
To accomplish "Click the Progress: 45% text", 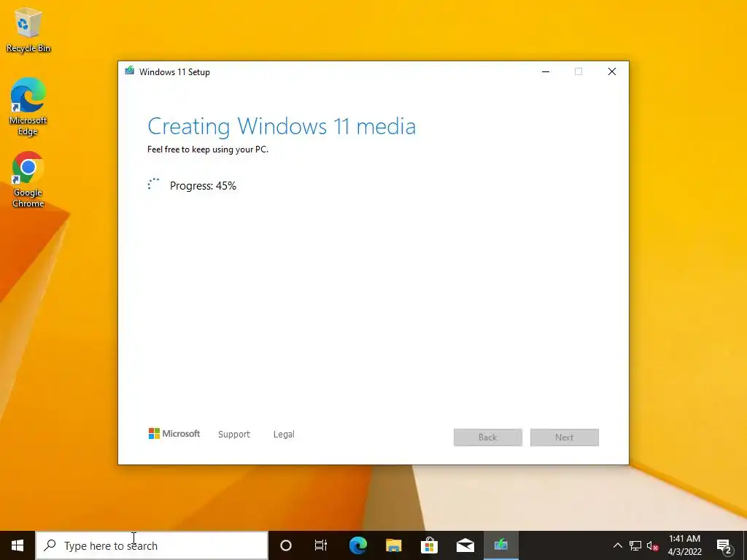I will point(203,186).
